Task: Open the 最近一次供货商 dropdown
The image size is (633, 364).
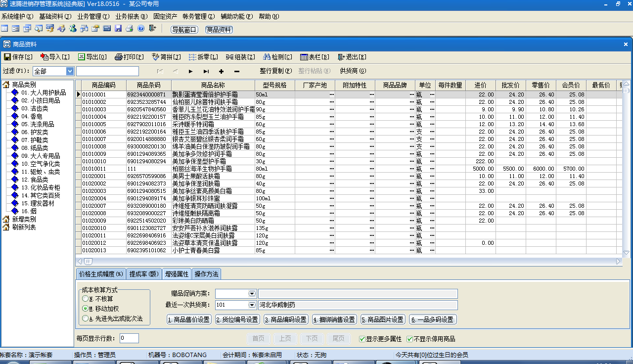Action: coord(252,305)
